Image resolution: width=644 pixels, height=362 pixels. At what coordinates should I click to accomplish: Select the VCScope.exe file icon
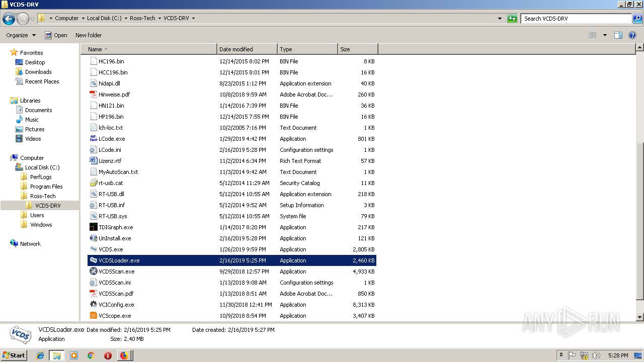[93, 316]
